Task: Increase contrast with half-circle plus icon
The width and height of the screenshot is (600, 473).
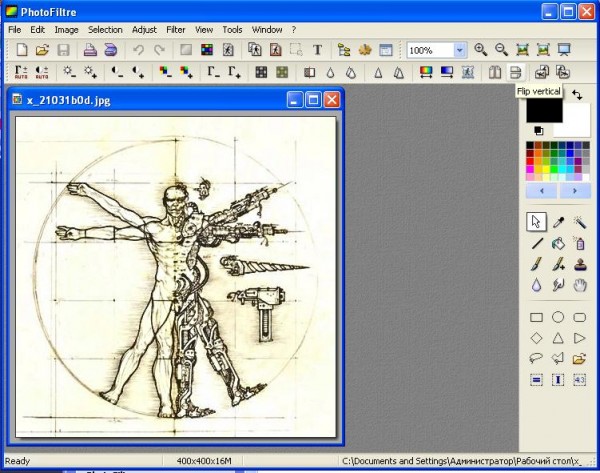Action: pyautogui.click(x=138, y=72)
